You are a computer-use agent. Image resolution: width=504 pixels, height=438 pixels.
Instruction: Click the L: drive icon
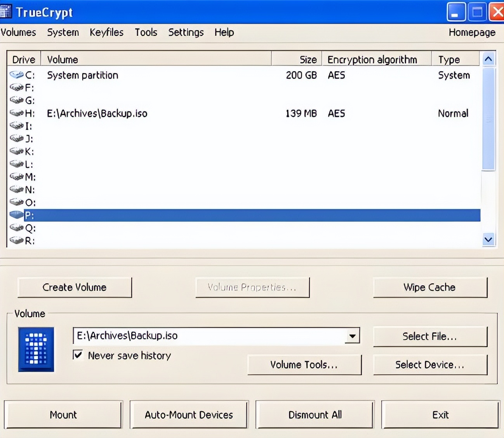17,164
